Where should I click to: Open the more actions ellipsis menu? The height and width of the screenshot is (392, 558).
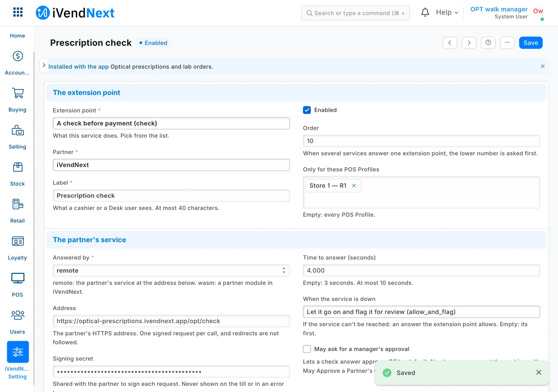[507, 43]
